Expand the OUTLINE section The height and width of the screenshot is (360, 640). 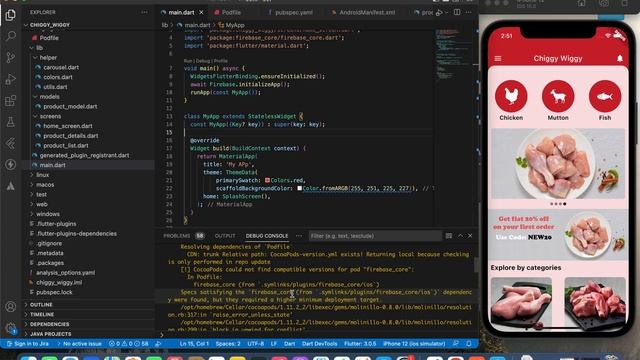coord(40,305)
